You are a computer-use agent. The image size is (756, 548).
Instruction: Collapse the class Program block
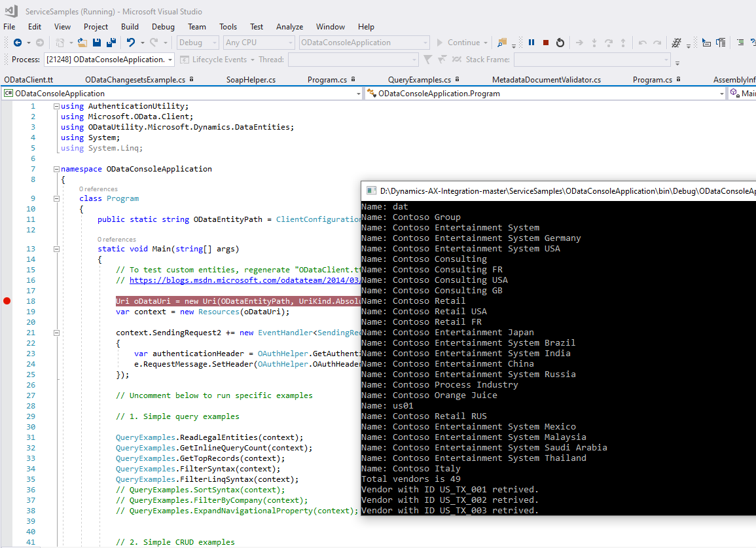pyautogui.click(x=56, y=199)
